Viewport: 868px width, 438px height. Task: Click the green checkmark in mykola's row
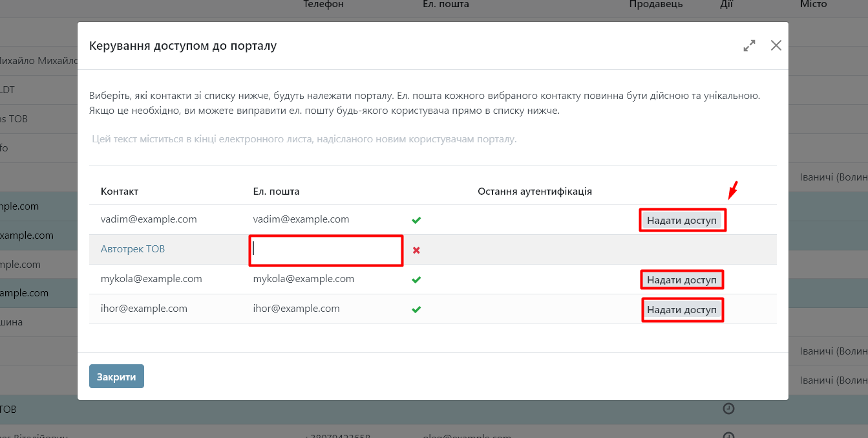(416, 279)
